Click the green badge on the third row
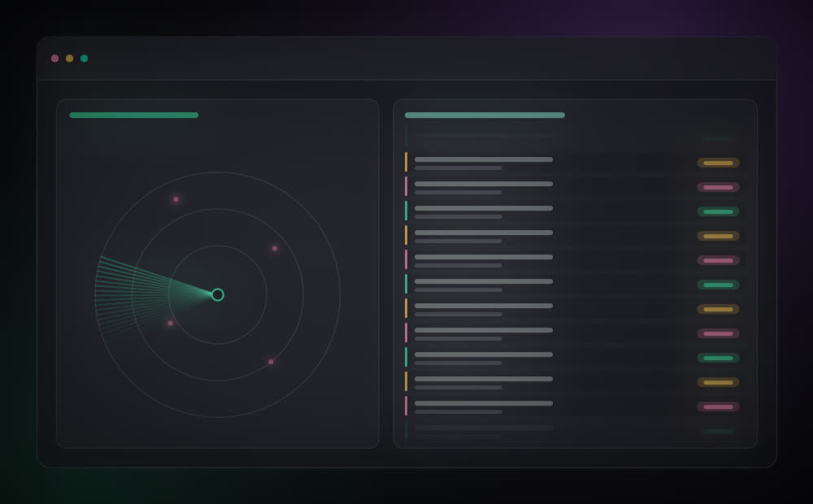The height and width of the screenshot is (504, 813). (718, 211)
